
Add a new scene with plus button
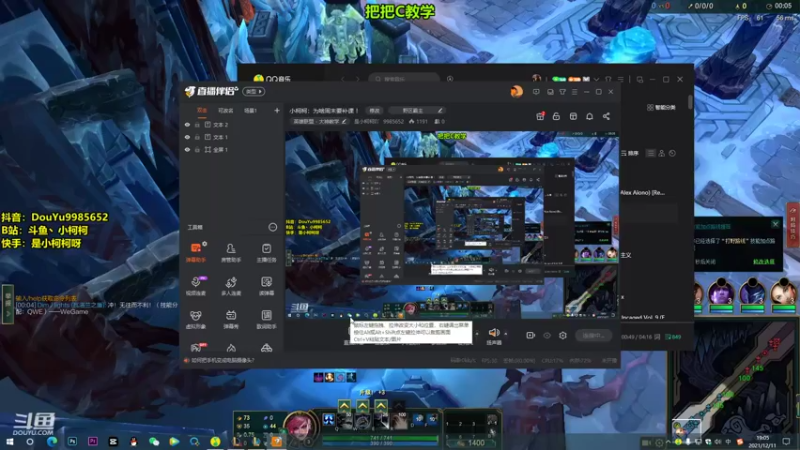pos(277,110)
